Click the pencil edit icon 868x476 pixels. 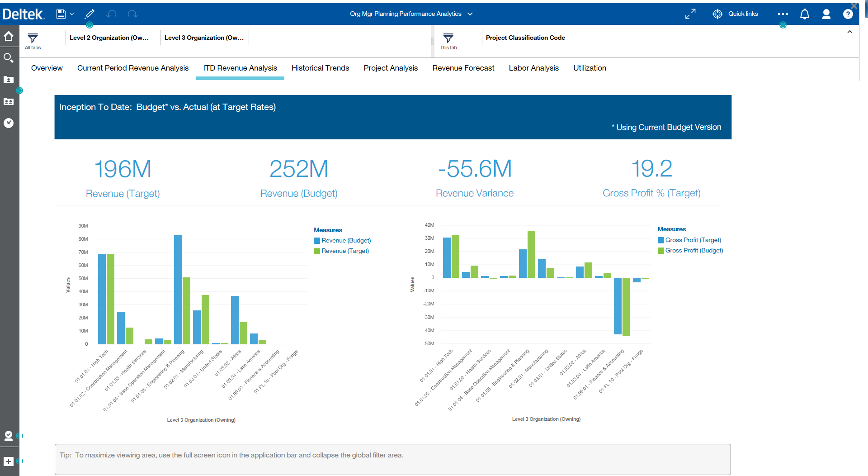tap(90, 14)
